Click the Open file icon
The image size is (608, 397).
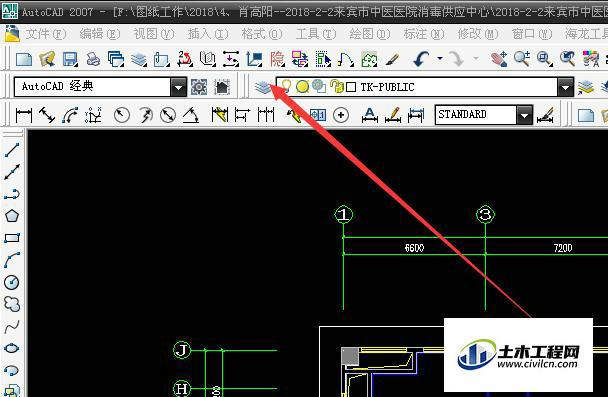[x=47, y=59]
